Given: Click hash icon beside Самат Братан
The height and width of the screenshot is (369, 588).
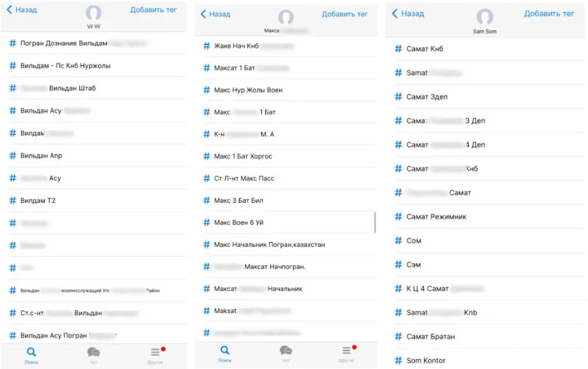Looking at the screenshot, I should click(399, 337).
